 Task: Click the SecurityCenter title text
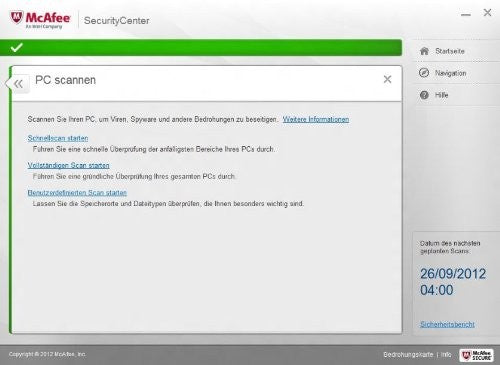pos(117,21)
